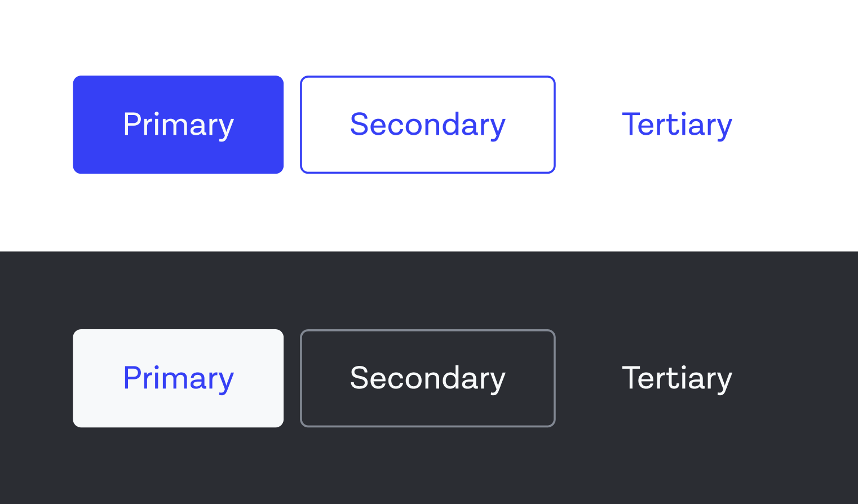Select the white Tertiary text link on dark background
858x504 pixels.
click(676, 378)
